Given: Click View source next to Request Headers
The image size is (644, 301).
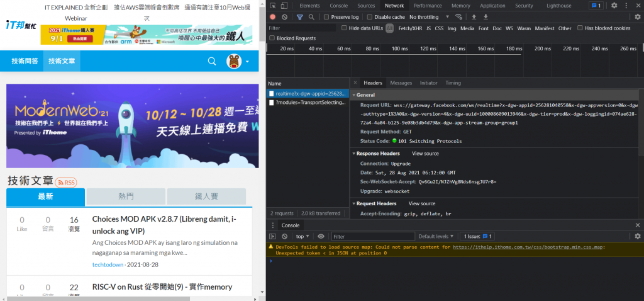Looking at the screenshot, I should pos(422,203).
